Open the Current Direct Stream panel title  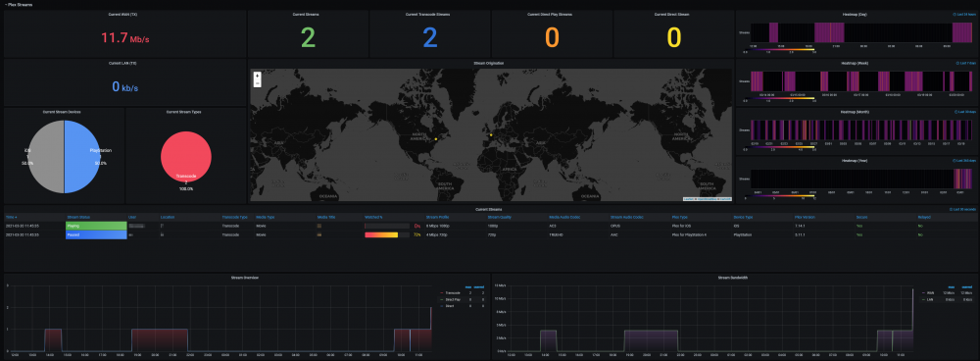pos(673,14)
